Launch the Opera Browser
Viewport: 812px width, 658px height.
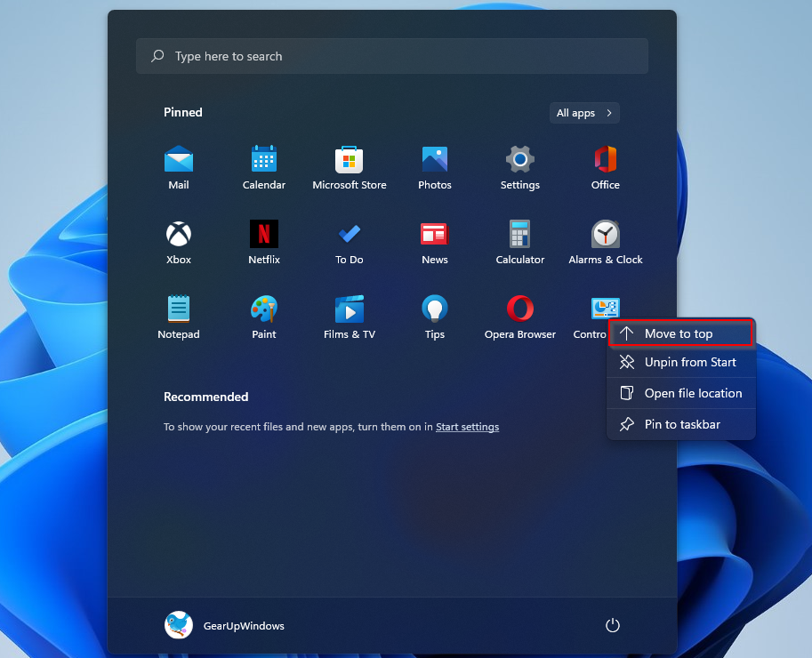point(519,317)
